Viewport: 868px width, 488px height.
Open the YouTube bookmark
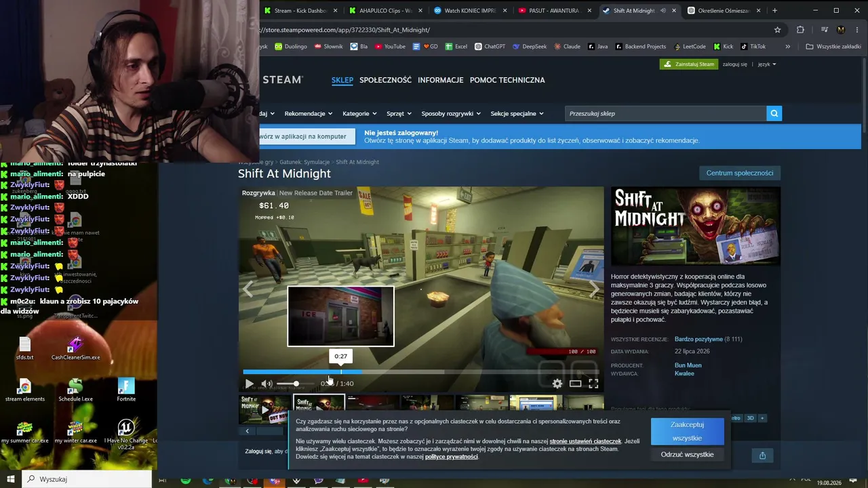[x=390, y=47]
